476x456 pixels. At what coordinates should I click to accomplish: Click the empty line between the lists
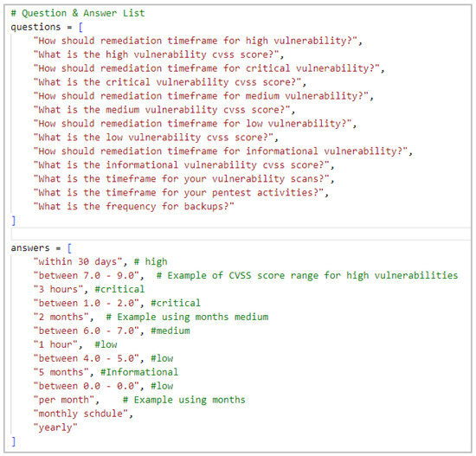(x=241, y=234)
